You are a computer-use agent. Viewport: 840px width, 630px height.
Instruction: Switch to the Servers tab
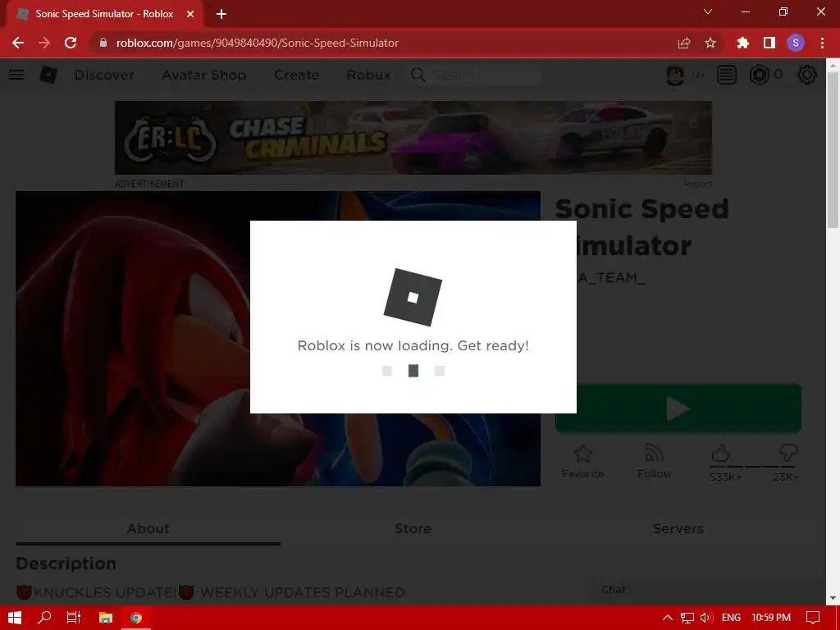(x=678, y=529)
